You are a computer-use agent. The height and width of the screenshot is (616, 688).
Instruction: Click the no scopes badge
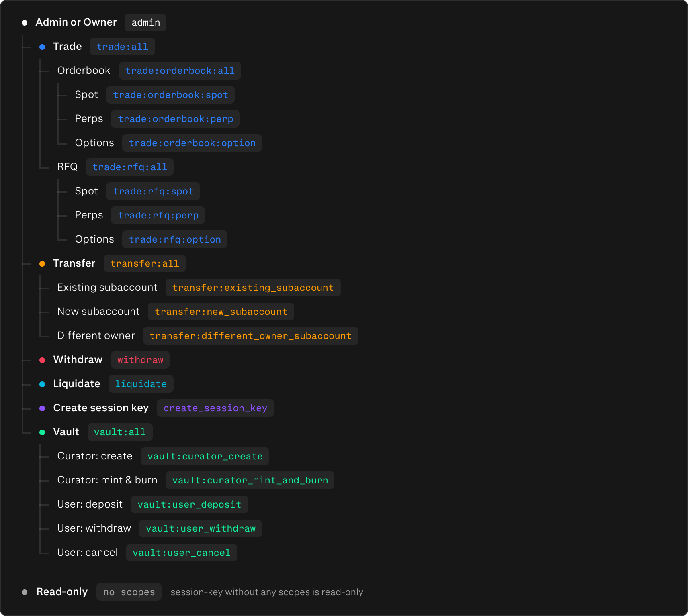129,592
